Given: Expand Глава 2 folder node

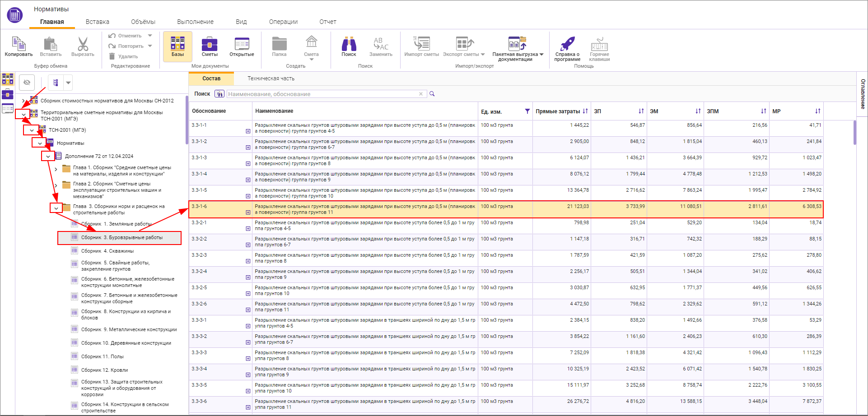Looking at the screenshot, I should pyautogui.click(x=56, y=185).
